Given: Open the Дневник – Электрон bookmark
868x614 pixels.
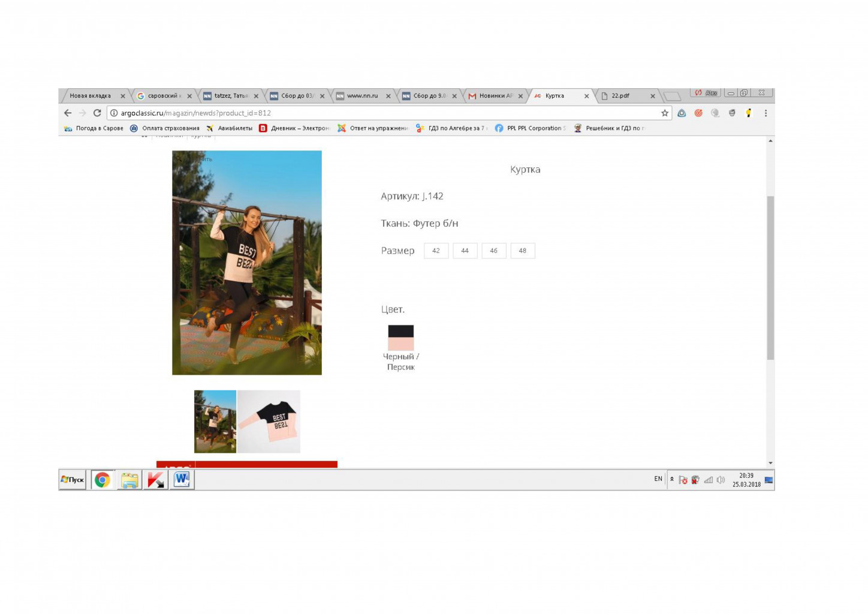Looking at the screenshot, I should [294, 128].
